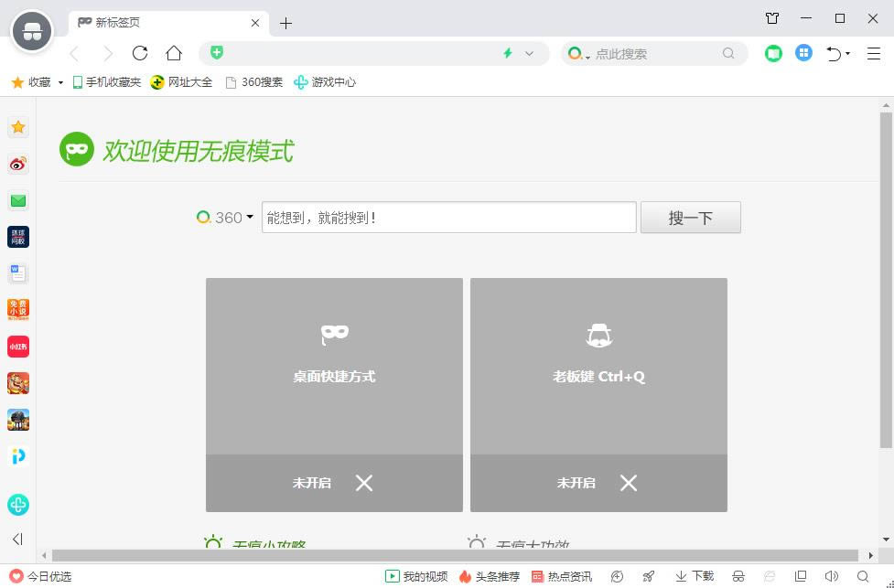Open the 网址大全 bookmark link
This screenshot has height=588, width=894.
pos(181,82)
